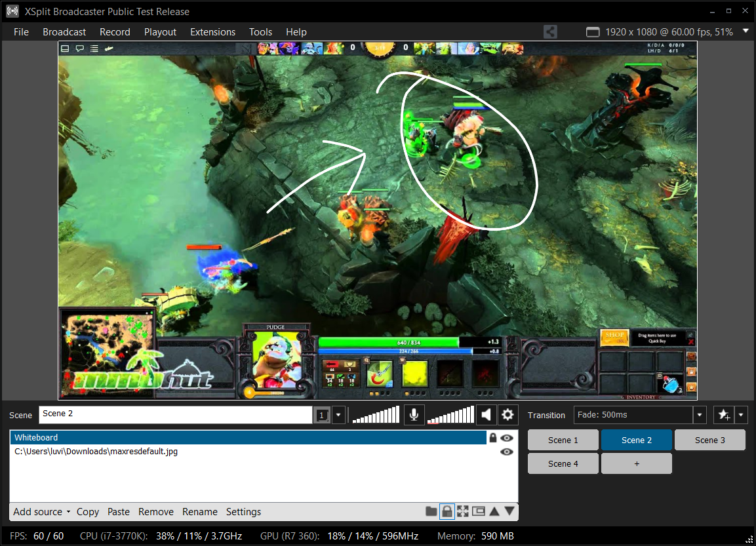The height and width of the screenshot is (546, 756).
Task: Click the numbered scene view icon
Action: point(322,415)
